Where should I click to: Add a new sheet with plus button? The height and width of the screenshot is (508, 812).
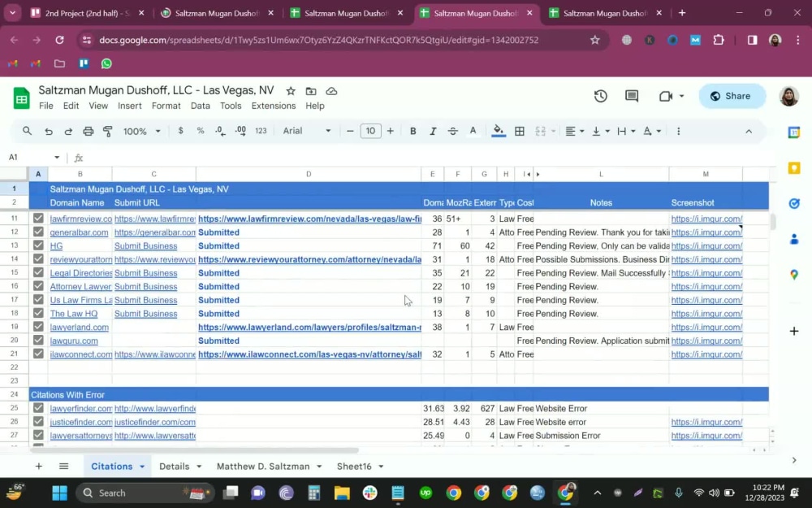coord(39,467)
